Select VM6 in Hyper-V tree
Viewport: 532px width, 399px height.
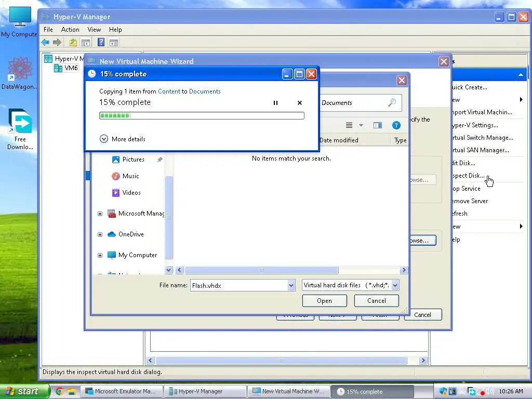pos(66,68)
